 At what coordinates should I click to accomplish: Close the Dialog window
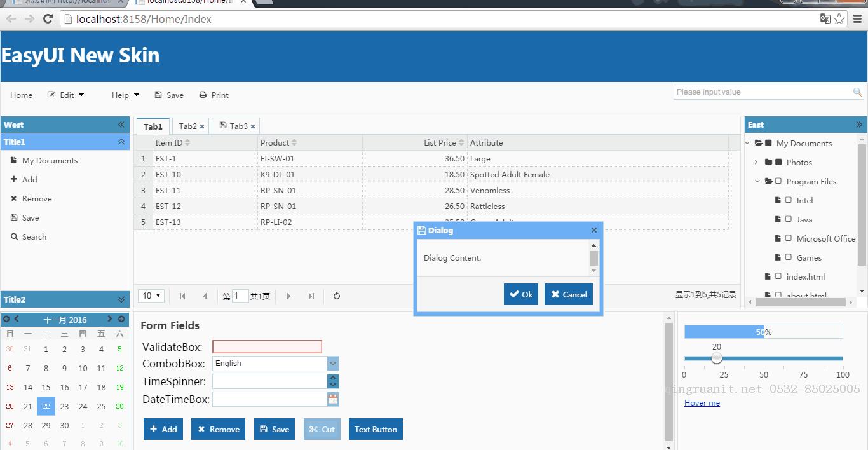pos(594,230)
